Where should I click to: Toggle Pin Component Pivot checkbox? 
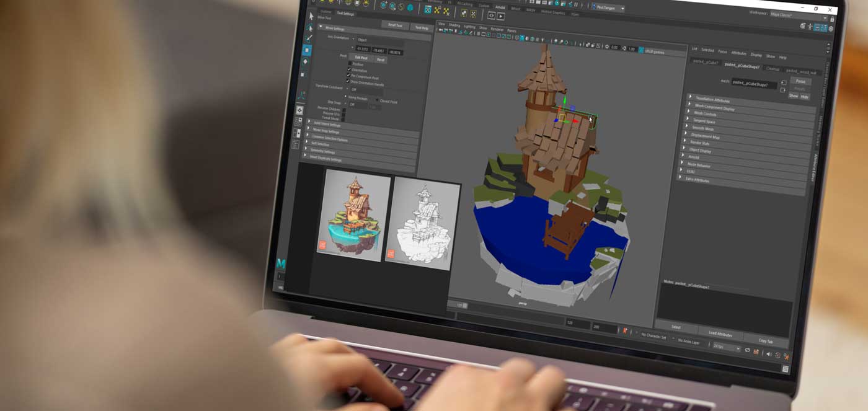(x=349, y=76)
